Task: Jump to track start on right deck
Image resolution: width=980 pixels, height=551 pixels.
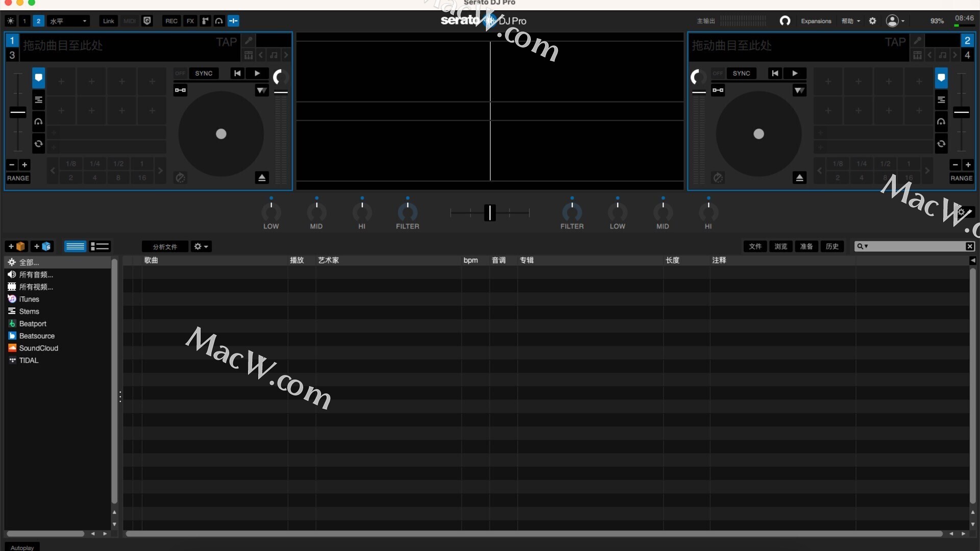Action: point(775,73)
